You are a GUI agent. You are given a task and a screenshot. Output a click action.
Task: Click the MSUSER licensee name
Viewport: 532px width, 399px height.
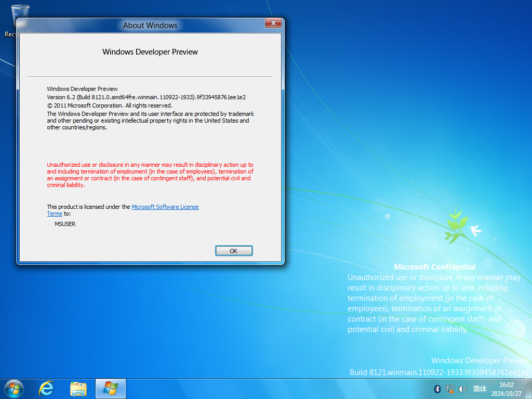[x=65, y=224]
